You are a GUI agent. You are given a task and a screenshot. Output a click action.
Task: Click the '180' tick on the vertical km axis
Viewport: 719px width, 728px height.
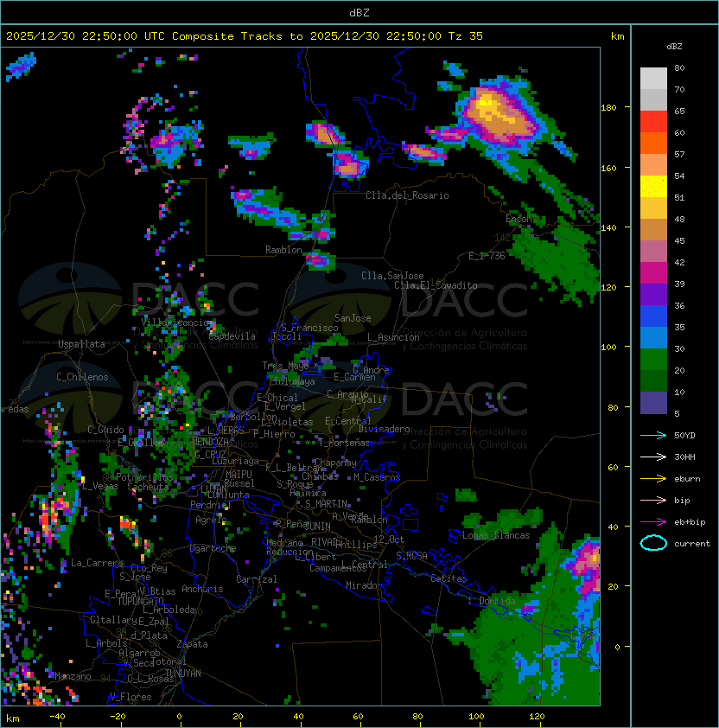coord(608,108)
